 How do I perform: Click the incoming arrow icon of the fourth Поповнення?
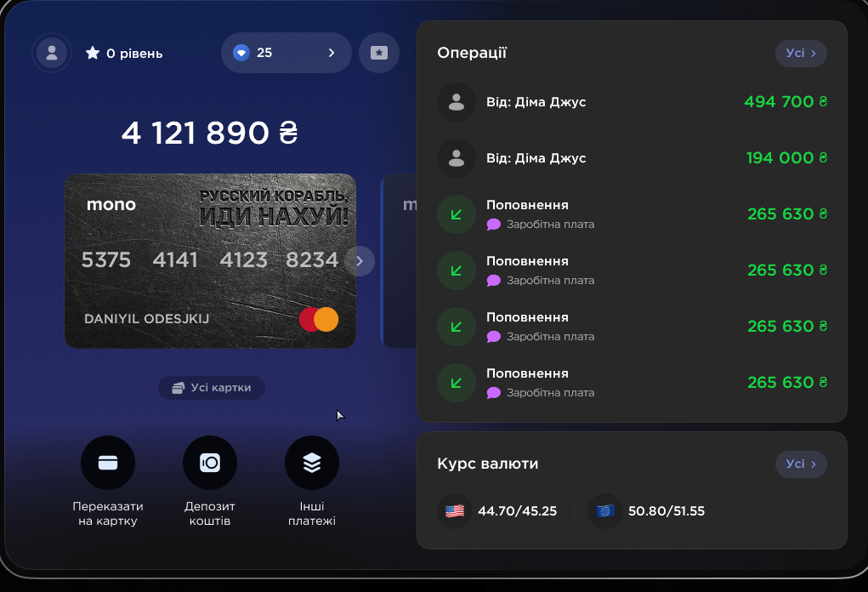(457, 383)
